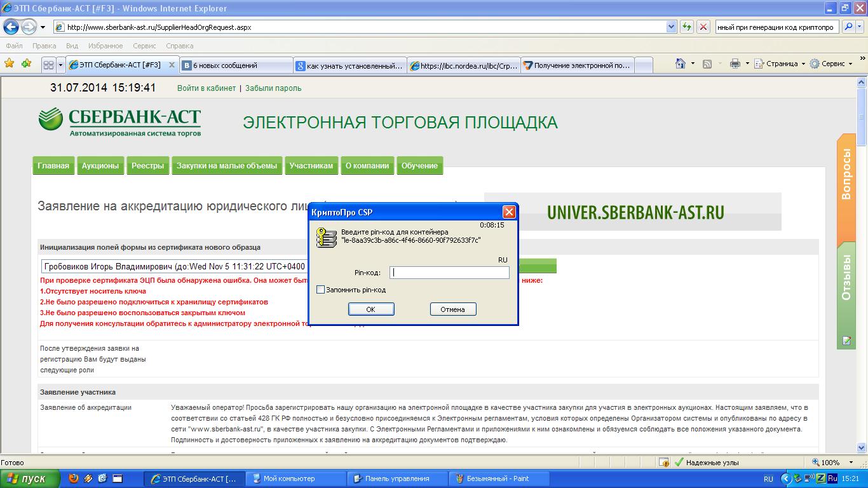The width and height of the screenshot is (868, 488).
Task: Click the orange Вопросы side tab
Action: coord(846,187)
